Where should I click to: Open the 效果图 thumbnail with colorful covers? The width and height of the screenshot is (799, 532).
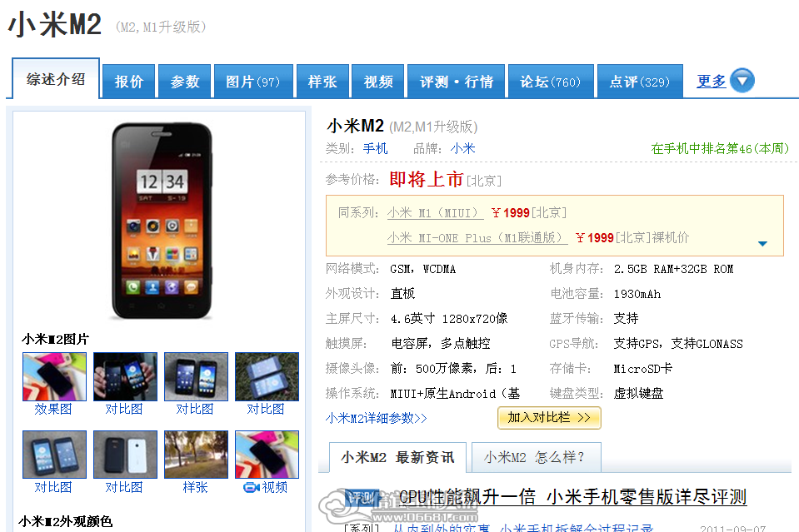[54, 376]
